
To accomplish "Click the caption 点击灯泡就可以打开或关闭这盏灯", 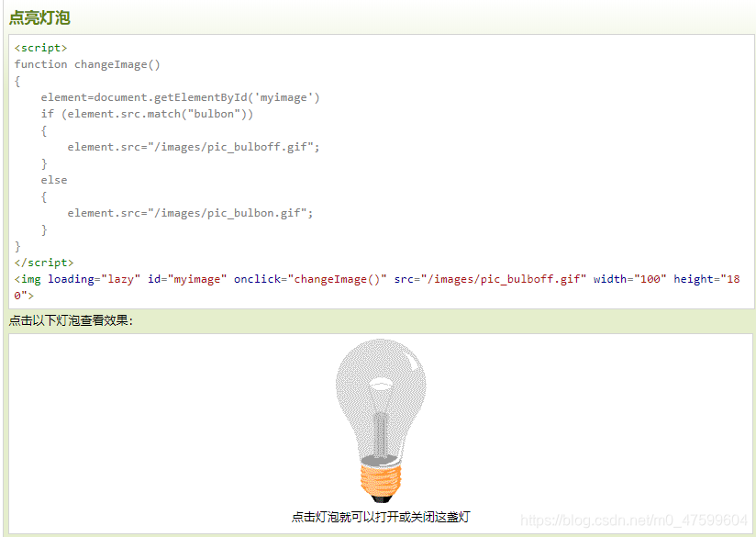I will [381, 517].
